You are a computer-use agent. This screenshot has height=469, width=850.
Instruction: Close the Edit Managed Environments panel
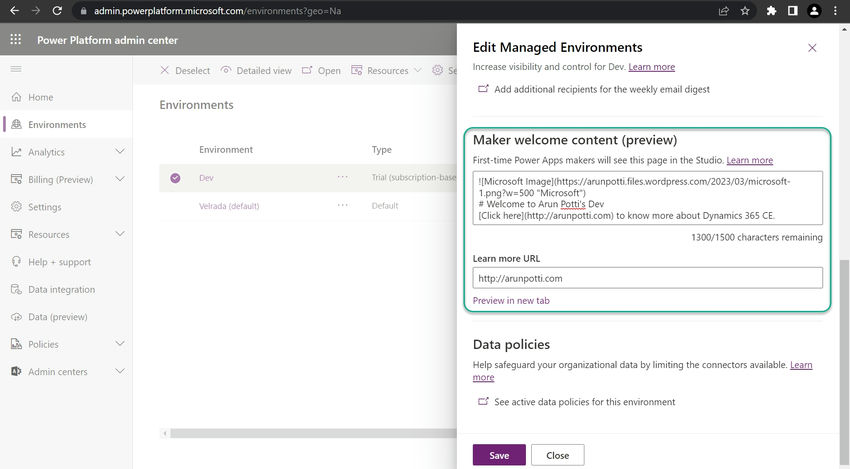tap(812, 48)
